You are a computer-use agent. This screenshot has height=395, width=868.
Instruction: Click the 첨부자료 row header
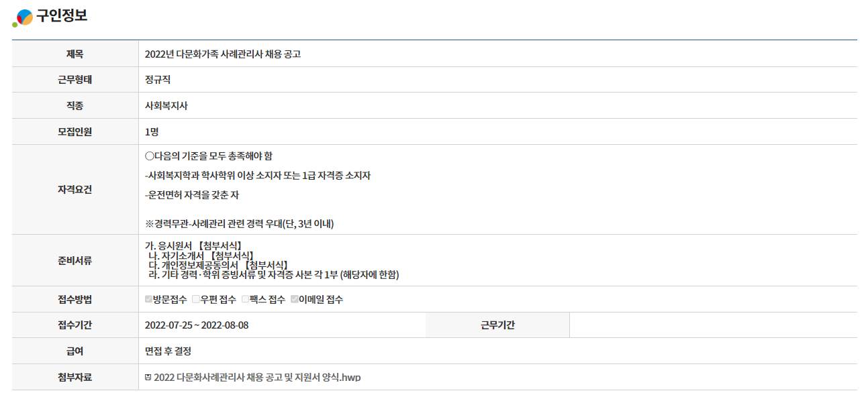75,378
